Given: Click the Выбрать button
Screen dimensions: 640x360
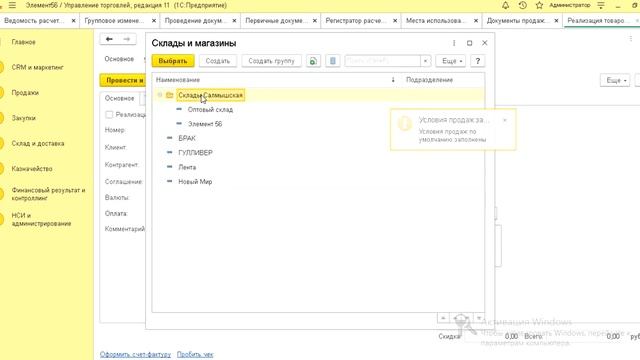Looking at the screenshot, I should (x=173, y=61).
